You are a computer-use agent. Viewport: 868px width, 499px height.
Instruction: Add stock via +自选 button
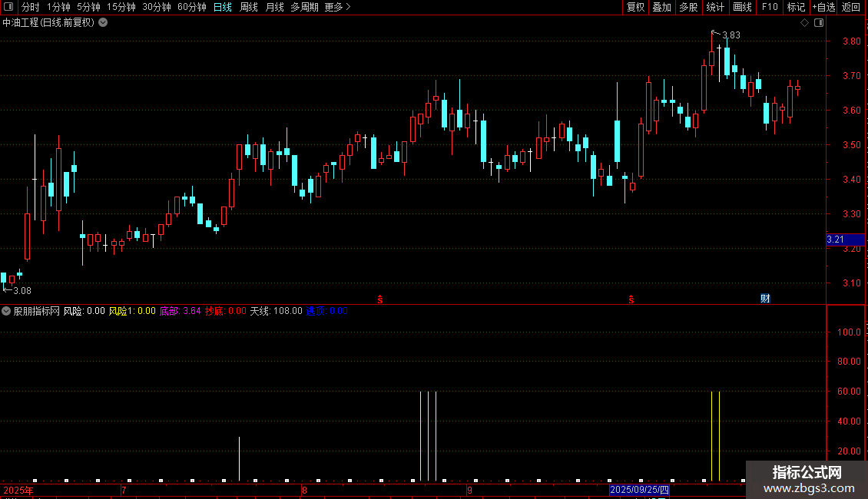[x=823, y=7]
